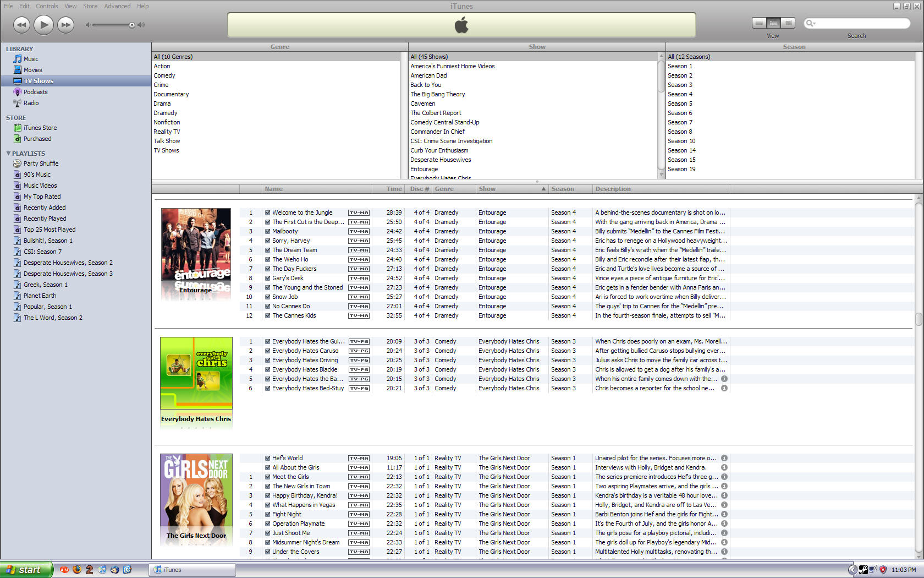Click the Show browser scrollbar down arrow
Screen dimensions: 924x578
pyautogui.click(x=661, y=175)
